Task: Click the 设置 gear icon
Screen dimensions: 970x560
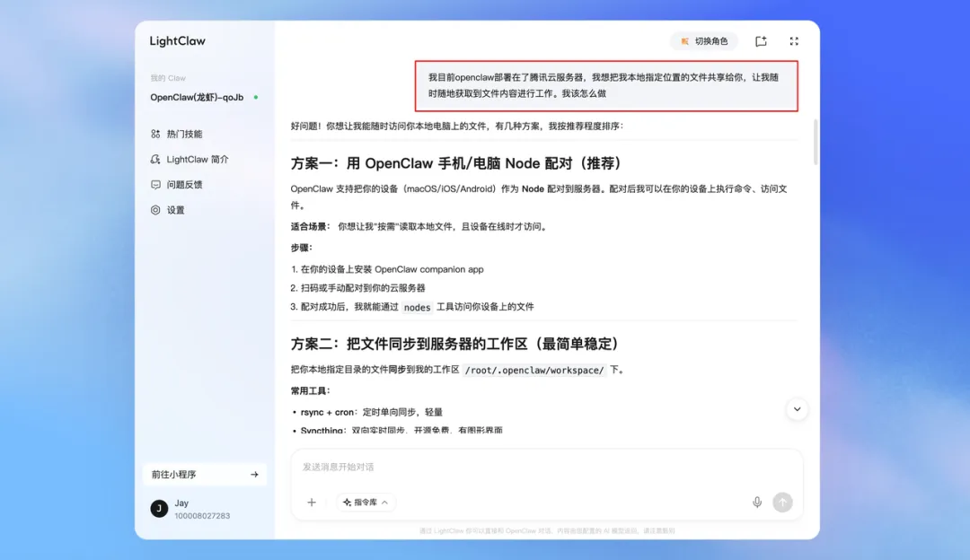Action: [155, 209]
